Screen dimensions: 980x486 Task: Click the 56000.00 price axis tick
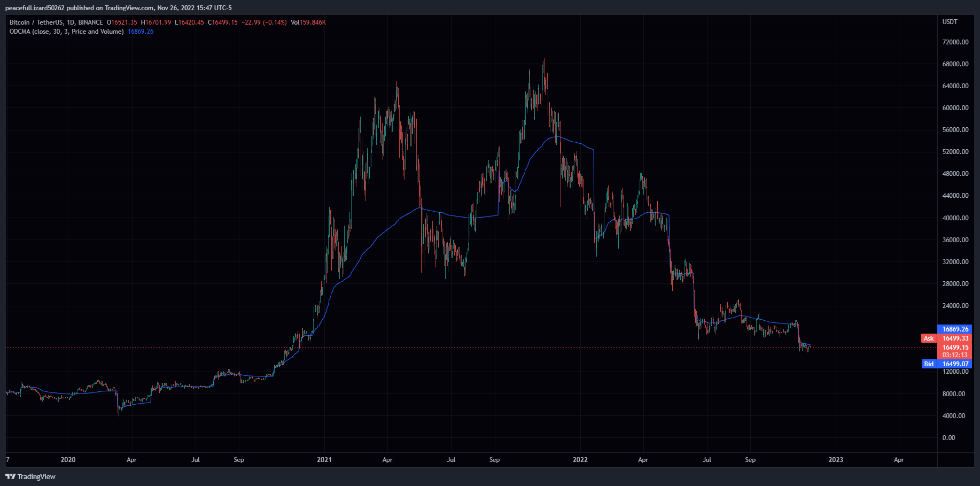[955, 130]
